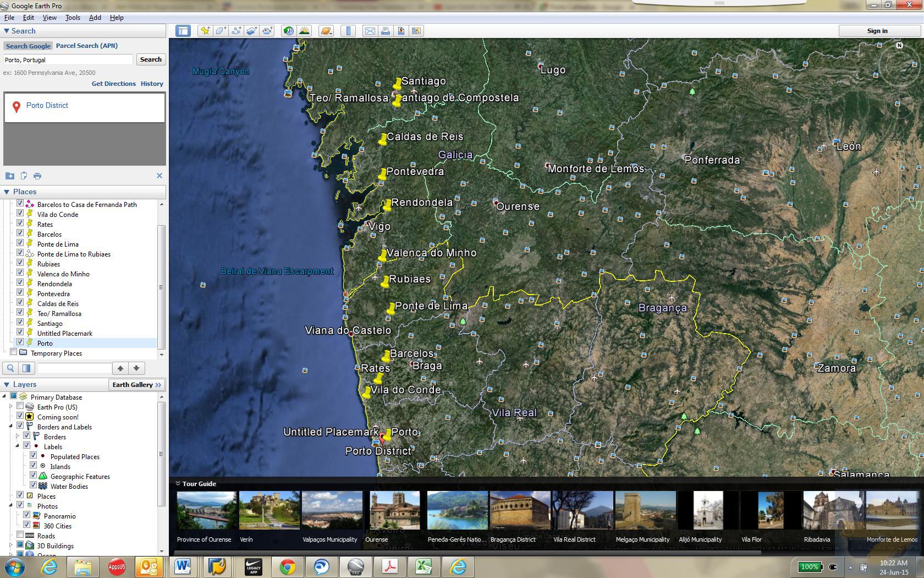
Task: View this location in Google Maps
Action: point(401,31)
